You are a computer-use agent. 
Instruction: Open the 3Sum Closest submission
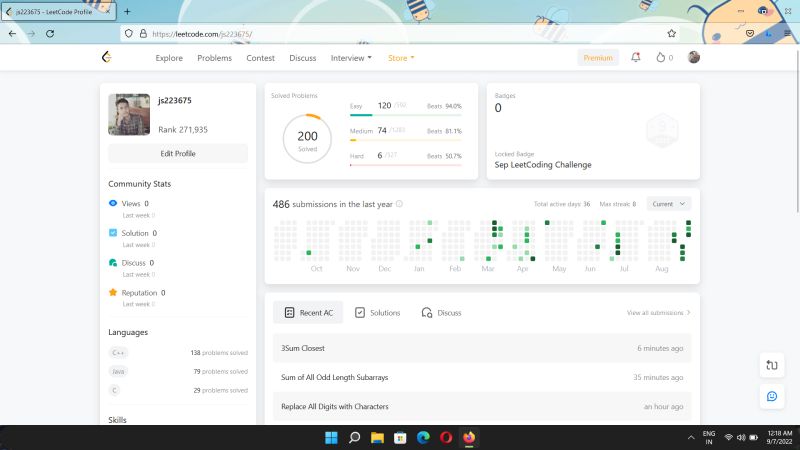[x=482, y=348]
